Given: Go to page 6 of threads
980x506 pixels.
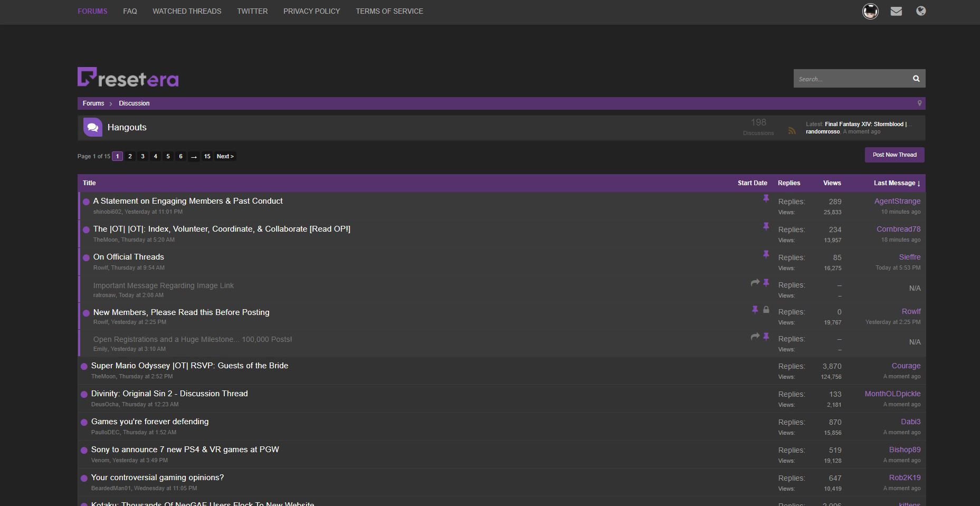Looking at the screenshot, I should 180,156.
